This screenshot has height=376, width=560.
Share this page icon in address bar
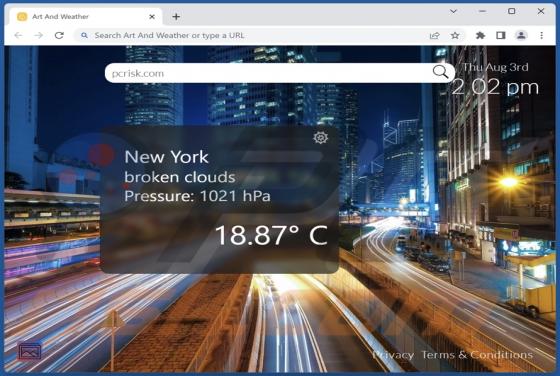point(434,35)
